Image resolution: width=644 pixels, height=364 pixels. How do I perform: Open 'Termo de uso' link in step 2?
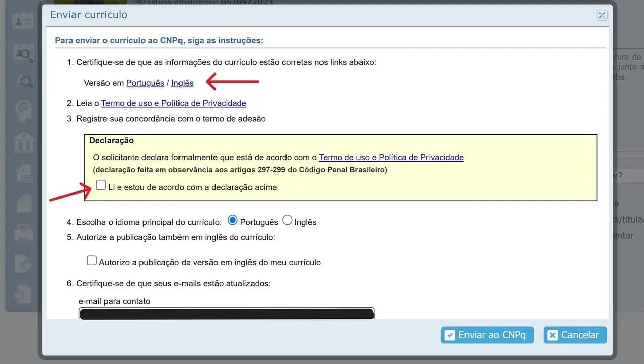pyautogui.click(x=174, y=103)
